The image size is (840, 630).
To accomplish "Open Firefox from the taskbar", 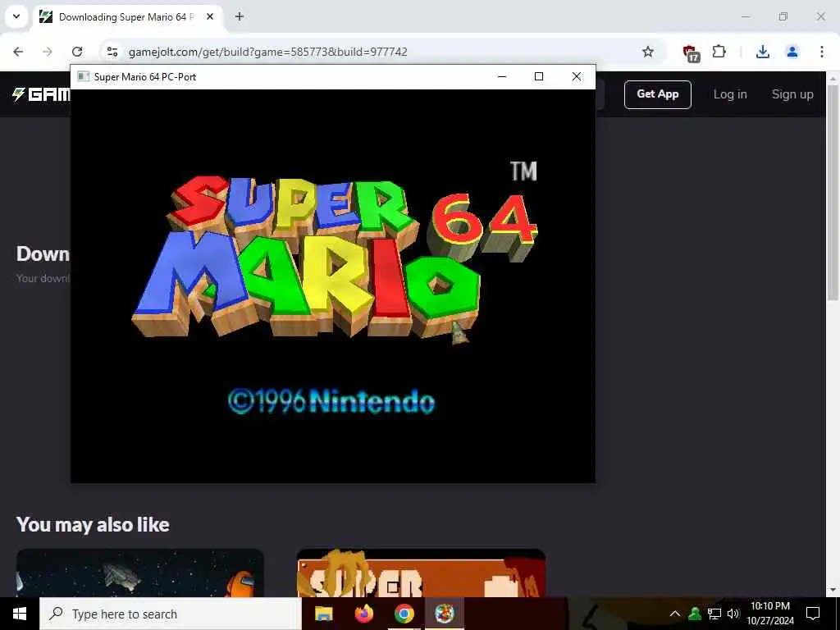I will point(364,614).
